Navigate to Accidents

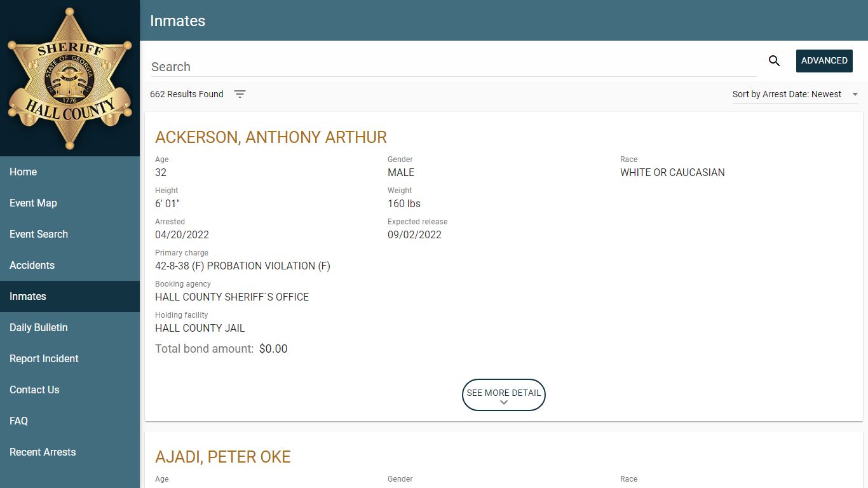(70, 265)
